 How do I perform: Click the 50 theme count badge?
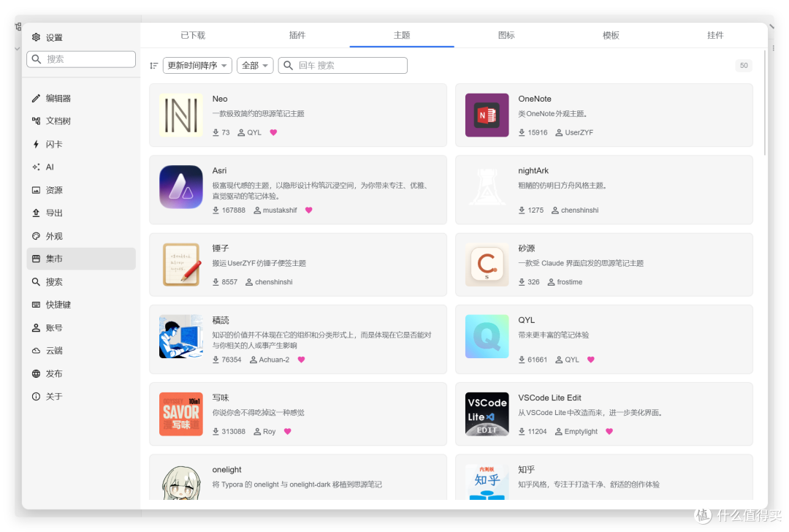744,66
